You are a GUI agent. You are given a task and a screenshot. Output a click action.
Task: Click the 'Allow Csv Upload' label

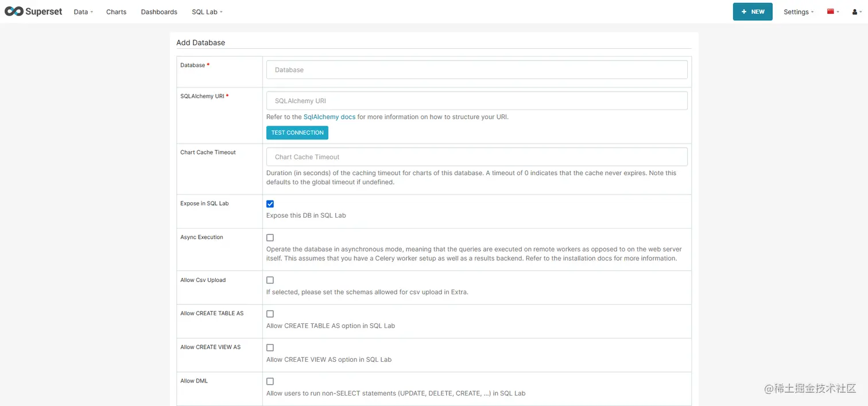[x=203, y=280]
